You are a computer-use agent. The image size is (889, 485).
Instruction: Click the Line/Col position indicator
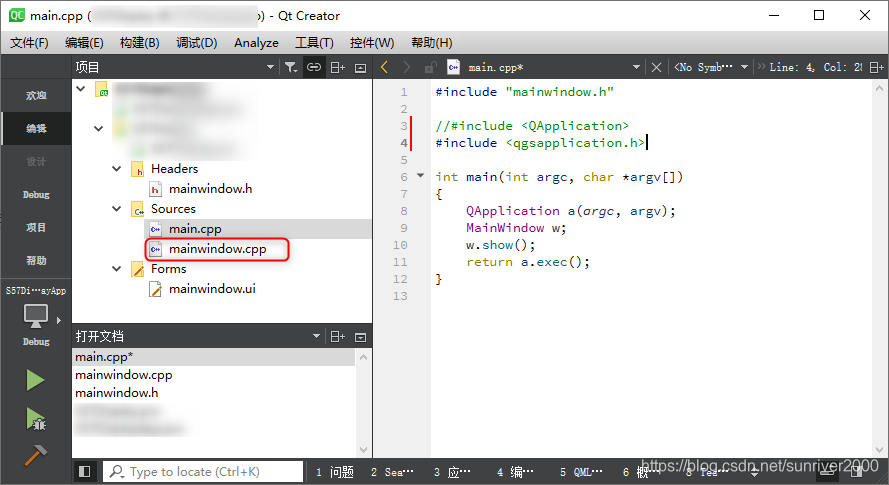pyautogui.click(x=816, y=68)
